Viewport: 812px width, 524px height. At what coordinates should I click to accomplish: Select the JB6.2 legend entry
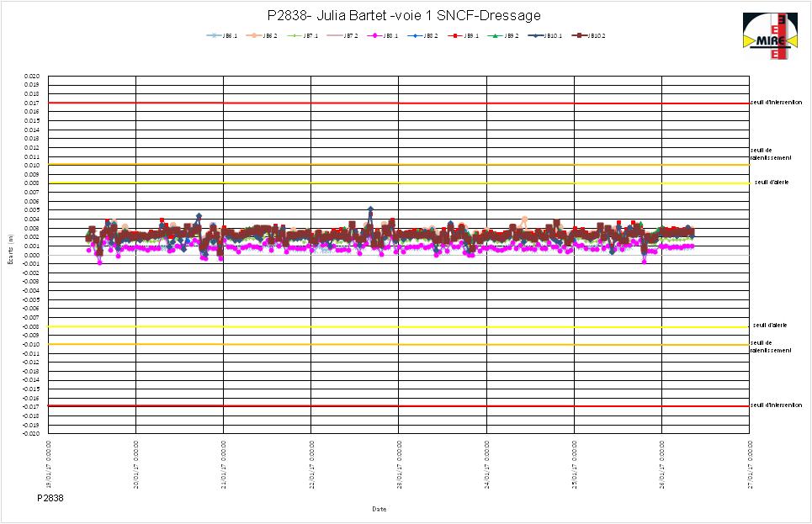(262, 35)
